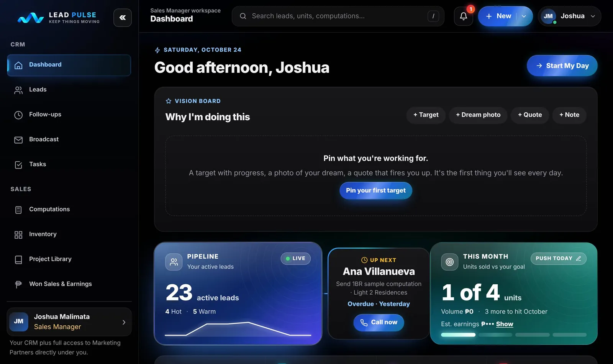Click the units goal progress bar

click(x=514, y=335)
